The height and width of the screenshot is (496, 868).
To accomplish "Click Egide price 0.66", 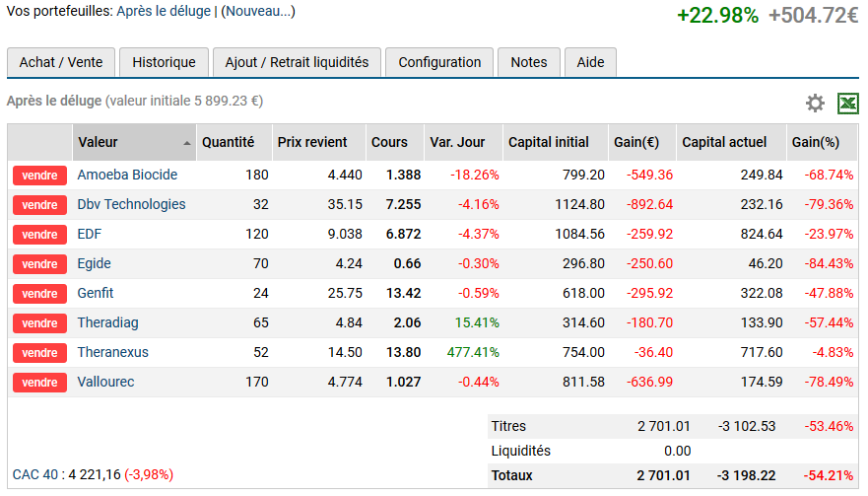I will coord(408,264).
